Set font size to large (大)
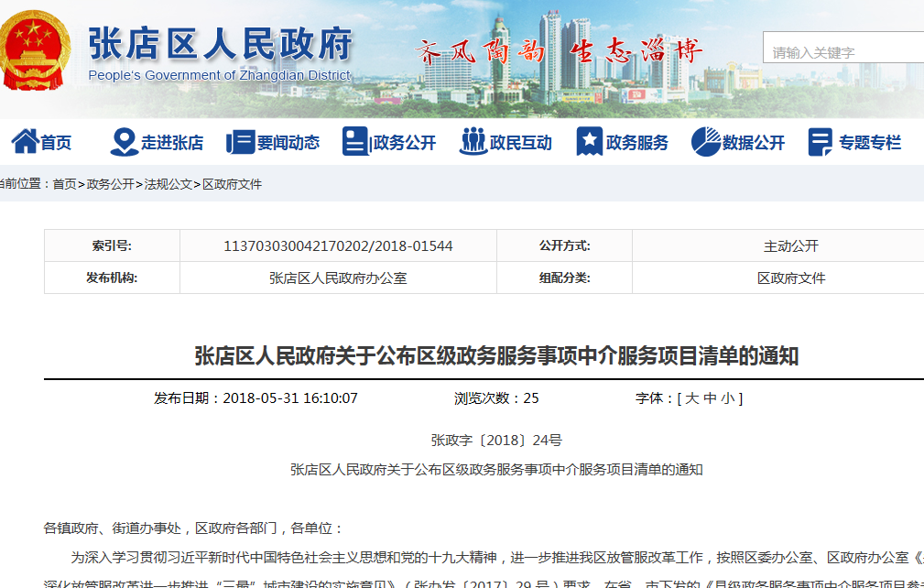Viewport: 924px width, 588px height. [x=692, y=398]
